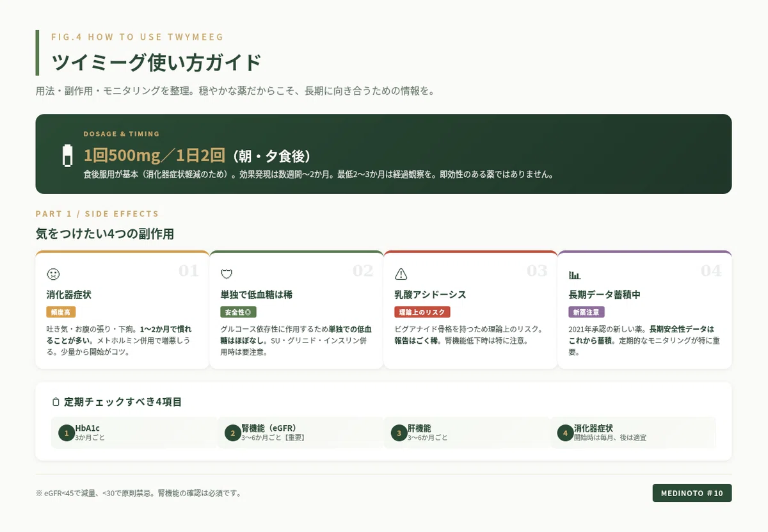Click the pill bottle icon in dosage banner
This screenshot has height=532, width=768.
pyautogui.click(x=67, y=156)
